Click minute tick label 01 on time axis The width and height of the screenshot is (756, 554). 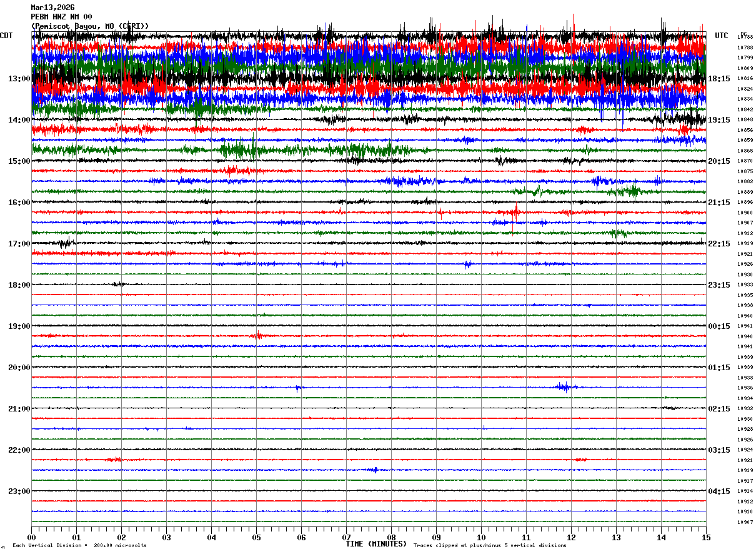(76, 537)
